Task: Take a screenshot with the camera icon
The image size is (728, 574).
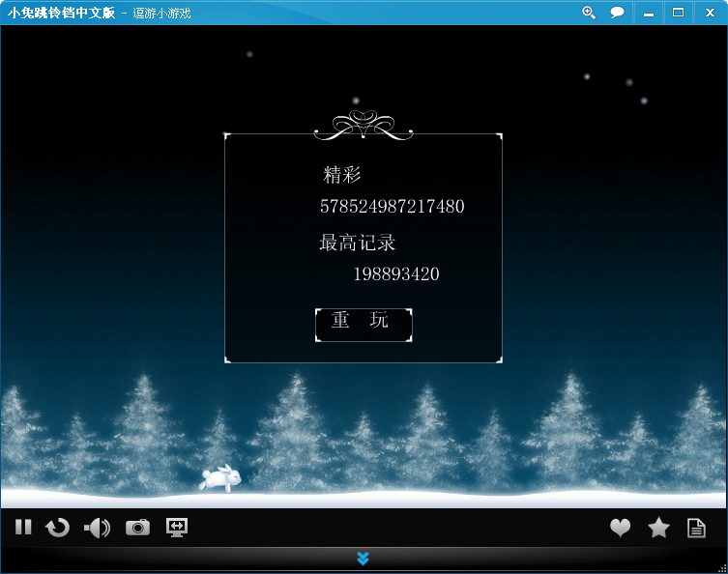Action: coord(138,528)
